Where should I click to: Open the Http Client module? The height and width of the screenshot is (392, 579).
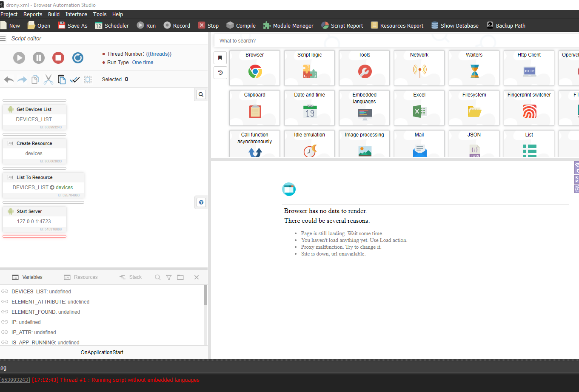click(x=529, y=68)
